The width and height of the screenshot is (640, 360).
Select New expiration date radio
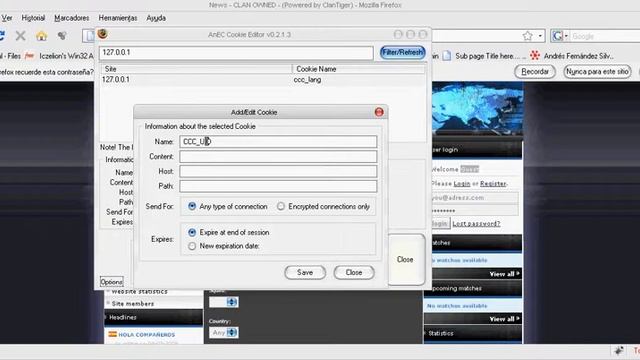pyautogui.click(x=192, y=246)
